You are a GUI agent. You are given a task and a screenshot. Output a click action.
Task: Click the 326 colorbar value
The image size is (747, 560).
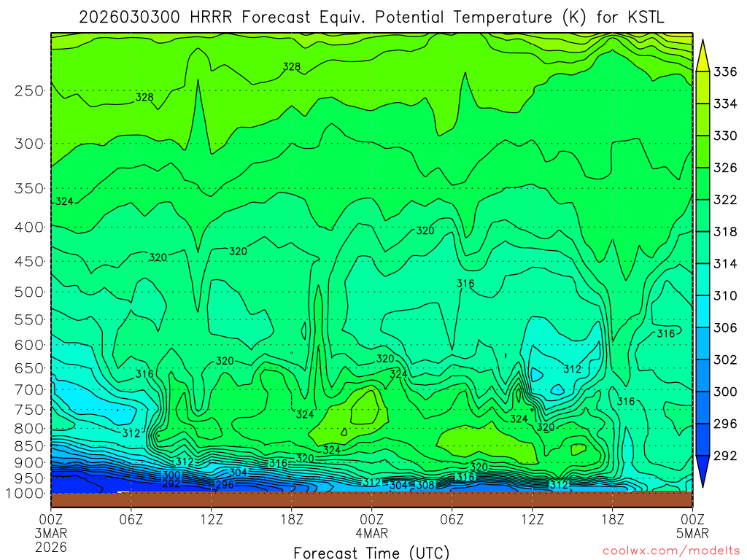[725, 168]
